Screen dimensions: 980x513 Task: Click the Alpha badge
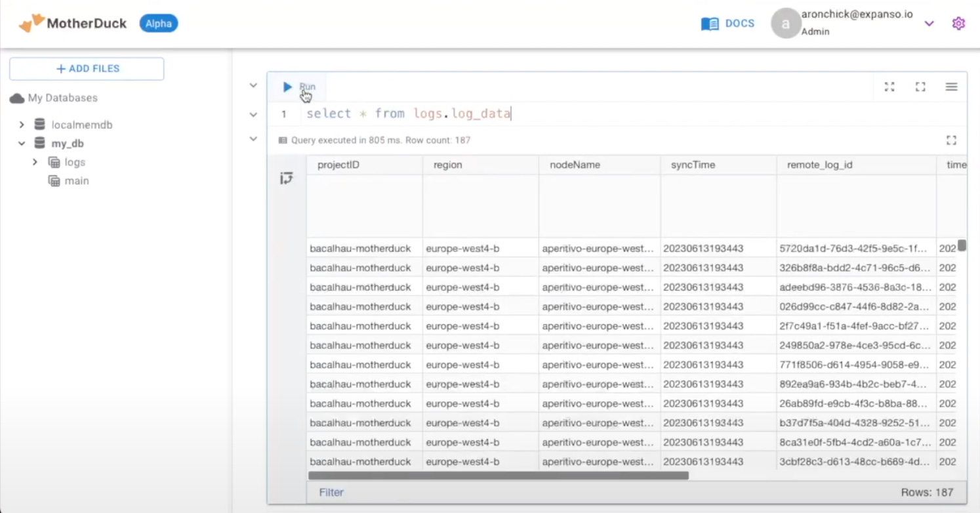(159, 24)
